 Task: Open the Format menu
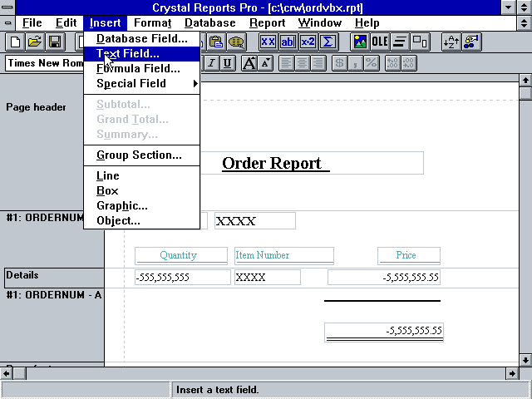click(x=153, y=23)
